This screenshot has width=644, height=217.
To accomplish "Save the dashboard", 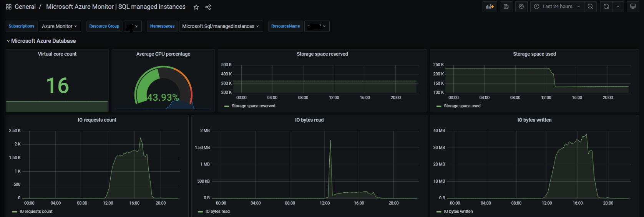I will [506, 7].
